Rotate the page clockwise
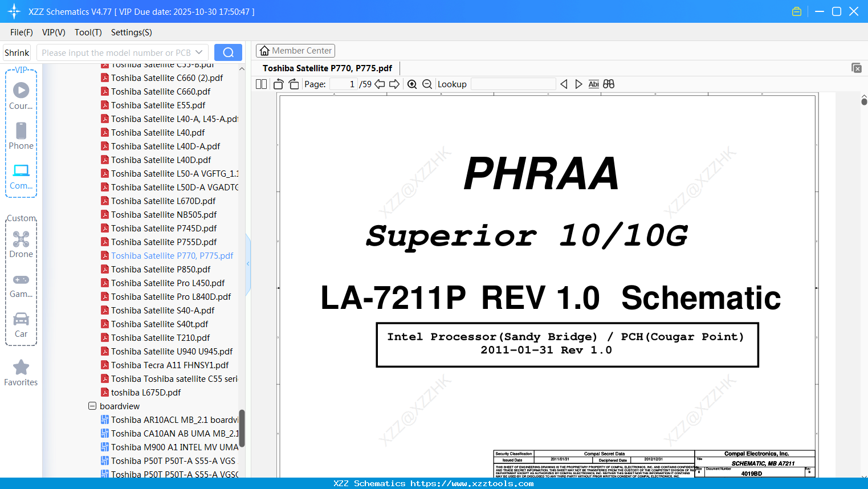The width and height of the screenshot is (868, 489). tap(294, 84)
